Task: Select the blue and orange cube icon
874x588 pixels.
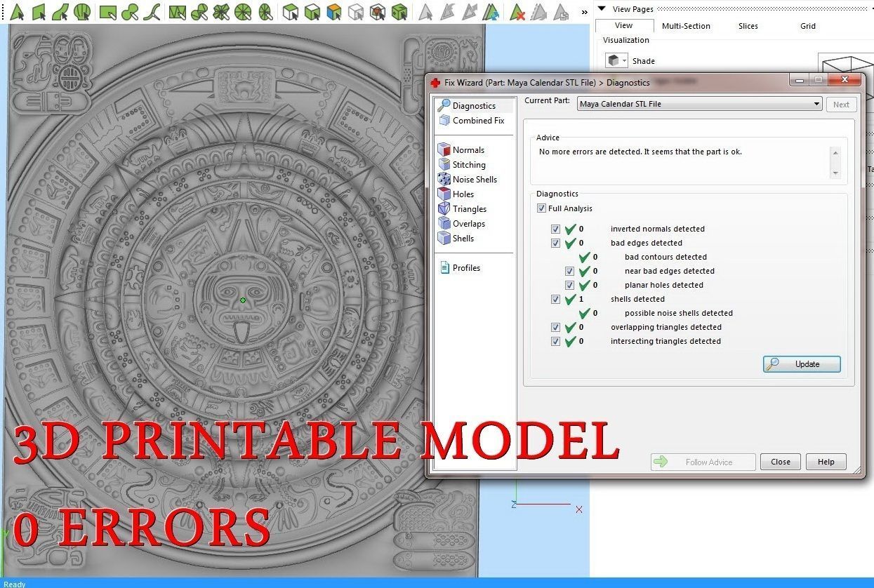Action: pyautogui.click(x=335, y=12)
